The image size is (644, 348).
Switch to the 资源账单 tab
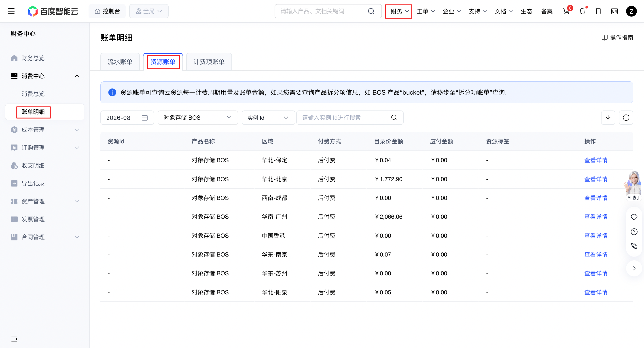(163, 62)
